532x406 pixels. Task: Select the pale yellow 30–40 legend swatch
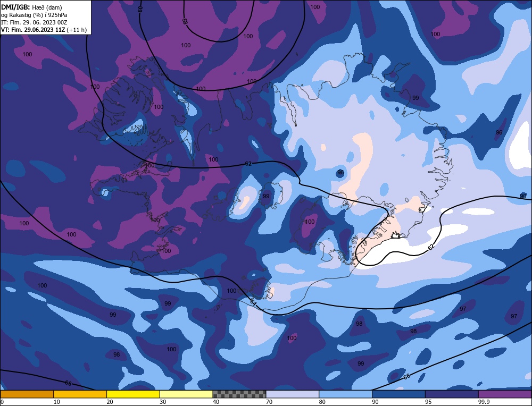(x=186, y=394)
